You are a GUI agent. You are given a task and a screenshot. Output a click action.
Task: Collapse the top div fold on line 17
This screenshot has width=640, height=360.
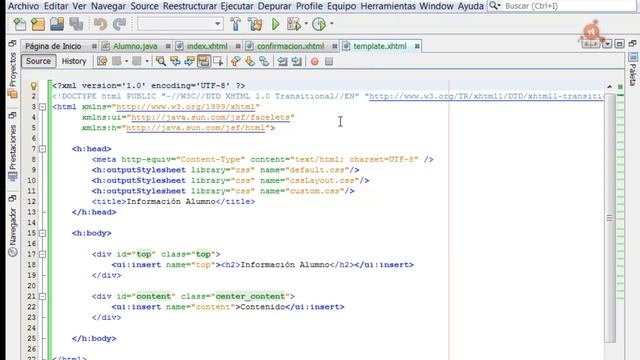(42, 254)
